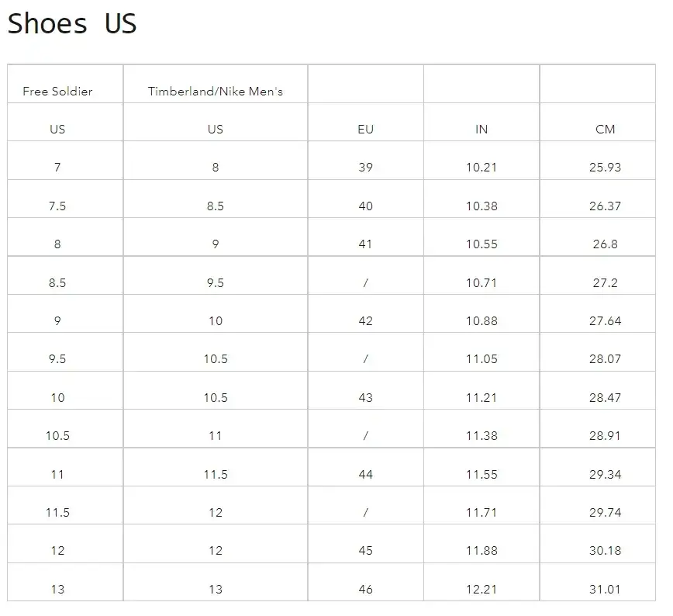Image resolution: width=673 pixels, height=616 pixels.
Task: Click the EU size 41 cell
Action: (x=366, y=244)
